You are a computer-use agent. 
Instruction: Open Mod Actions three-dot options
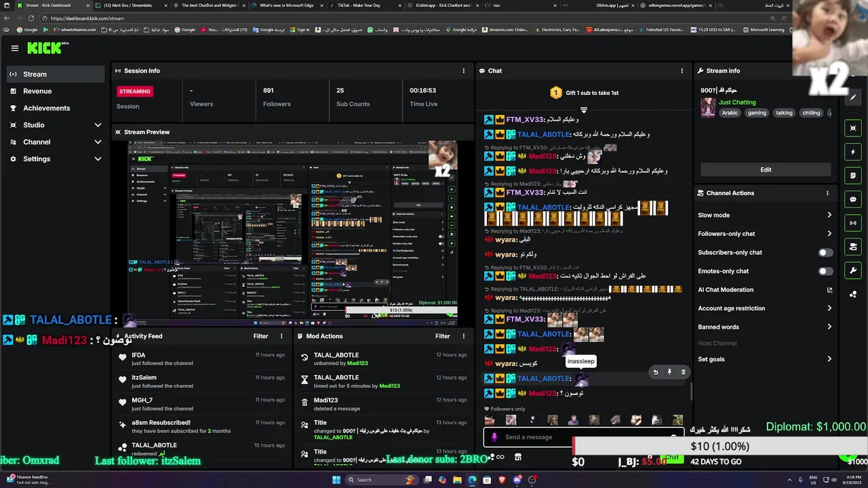pyautogui.click(x=464, y=336)
